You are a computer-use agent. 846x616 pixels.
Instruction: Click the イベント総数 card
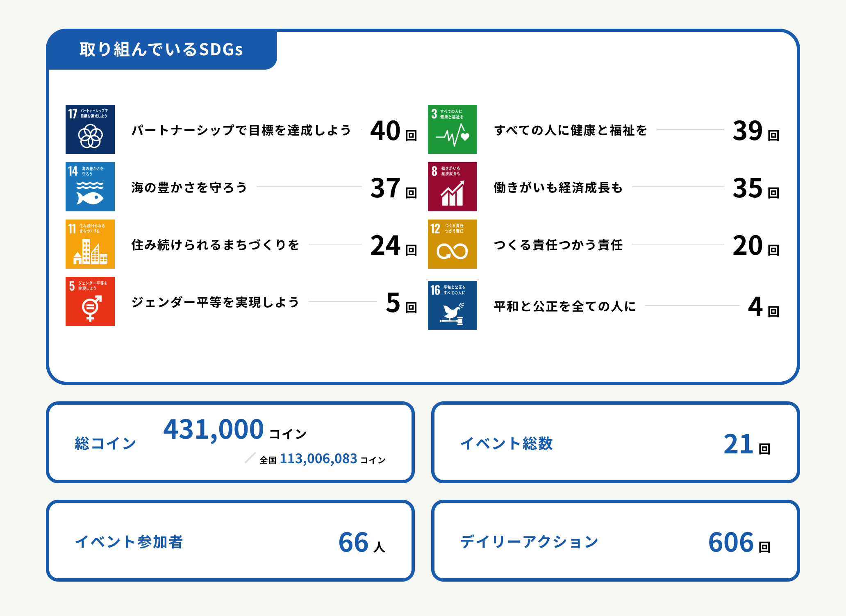[615, 442]
